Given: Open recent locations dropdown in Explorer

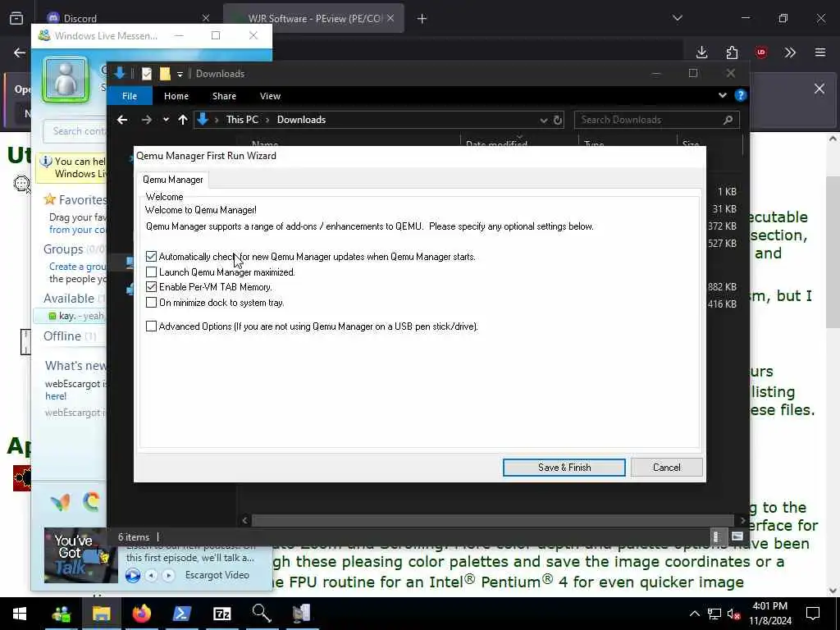Looking at the screenshot, I should point(166,120).
